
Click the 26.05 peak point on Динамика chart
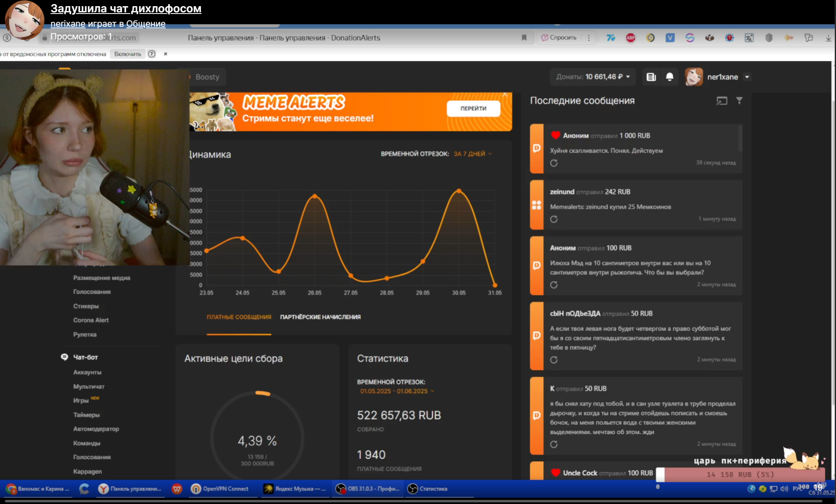click(314, 196)
